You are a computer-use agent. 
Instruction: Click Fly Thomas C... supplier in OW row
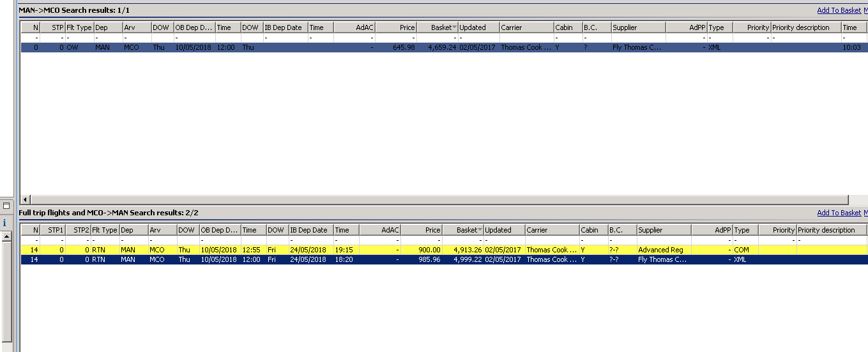[637, 47]
